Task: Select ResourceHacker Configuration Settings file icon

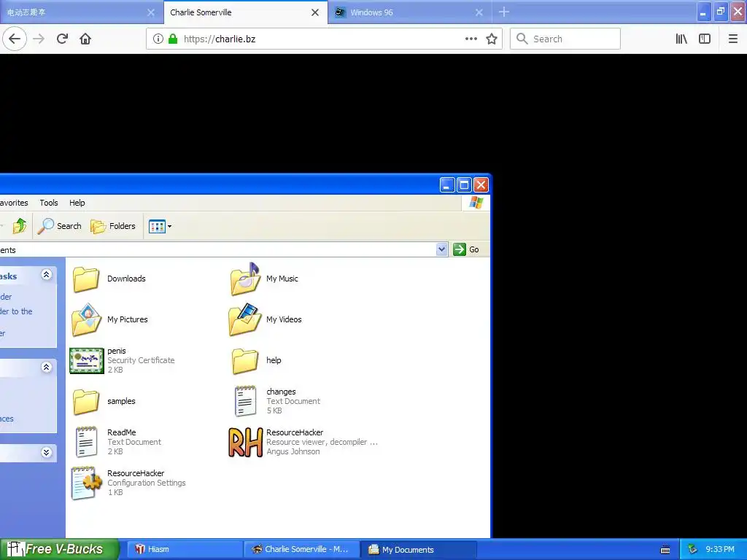Action: (86, 483)
